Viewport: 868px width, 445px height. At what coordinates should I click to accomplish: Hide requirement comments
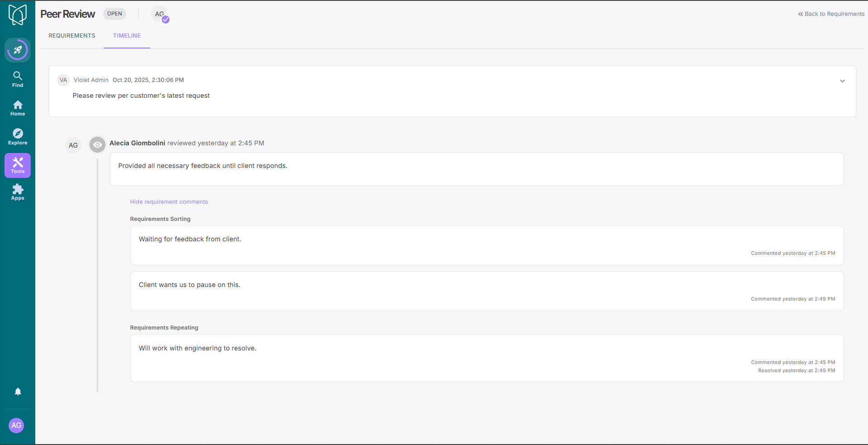169,202
